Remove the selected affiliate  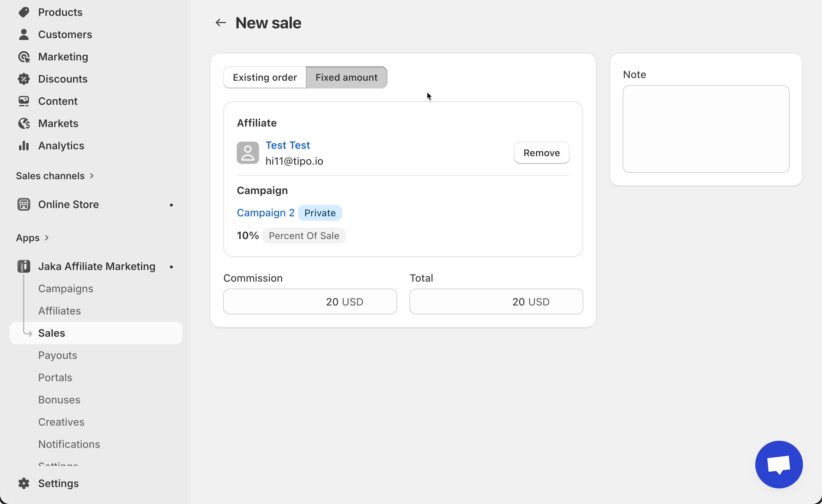coord(541,153)
